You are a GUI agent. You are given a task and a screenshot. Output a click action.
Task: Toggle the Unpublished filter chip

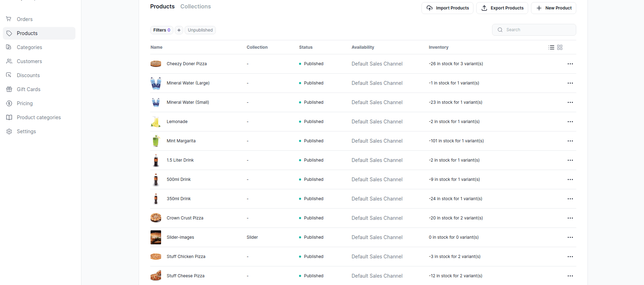pyautogui.click(x=200, y=30)
